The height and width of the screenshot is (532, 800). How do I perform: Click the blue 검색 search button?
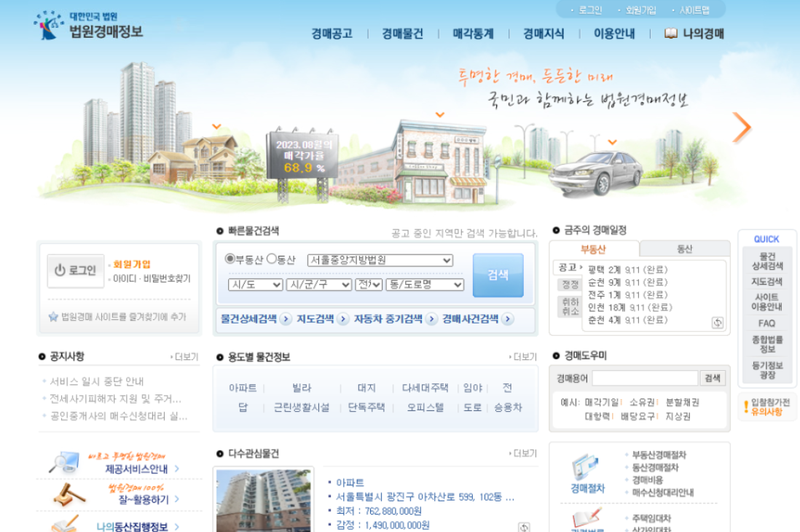(x=498, y=275)
